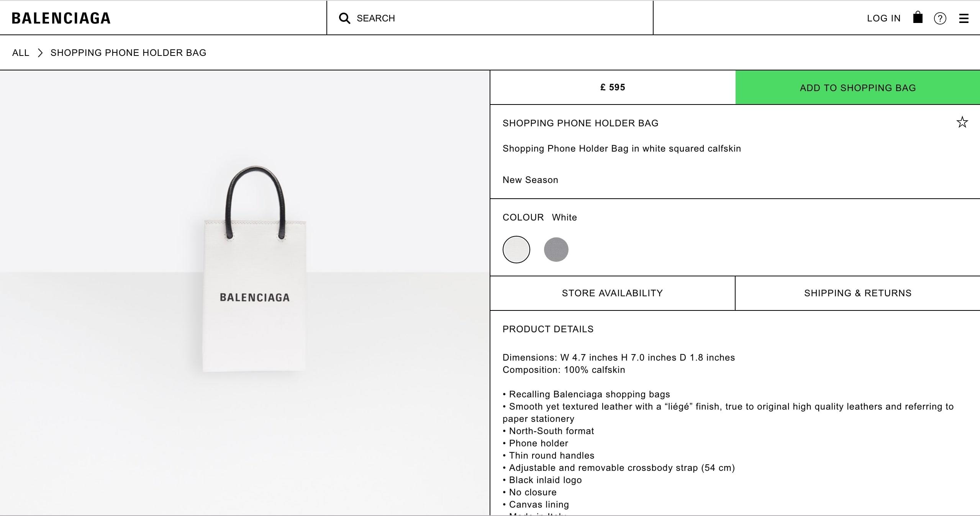
Task: Click the £595 price label
Action: [613, 87]
